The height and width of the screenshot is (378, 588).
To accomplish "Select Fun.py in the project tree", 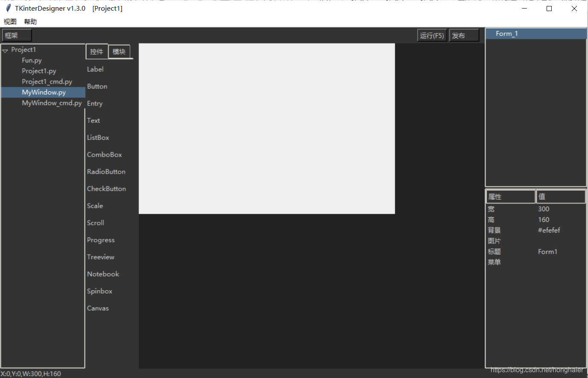I will [x=32, y=61].
